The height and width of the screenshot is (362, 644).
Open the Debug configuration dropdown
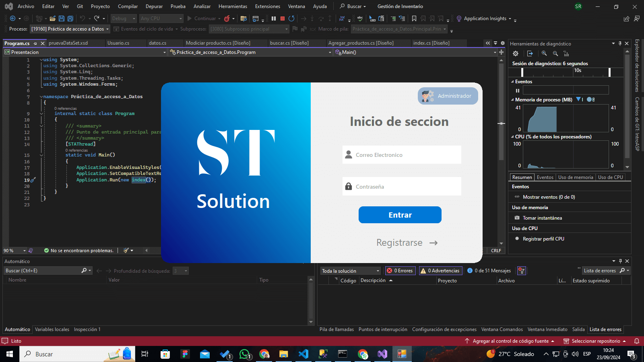tap(124, 19)
